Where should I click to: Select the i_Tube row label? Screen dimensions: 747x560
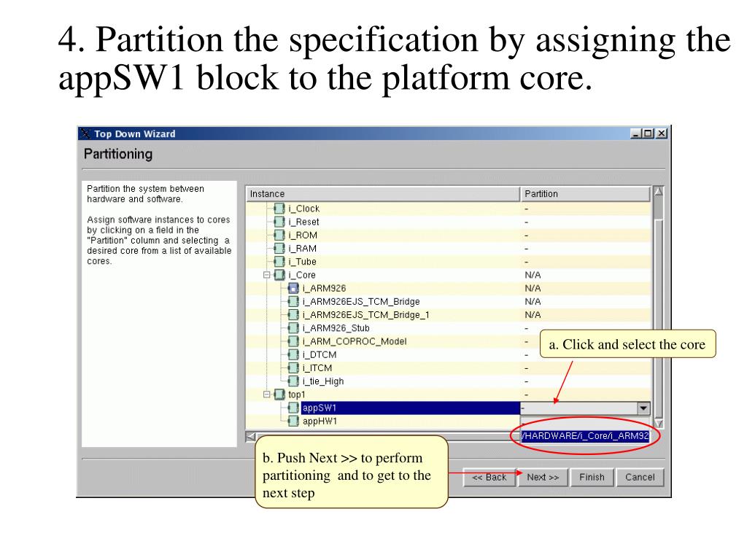coord(302,262)
